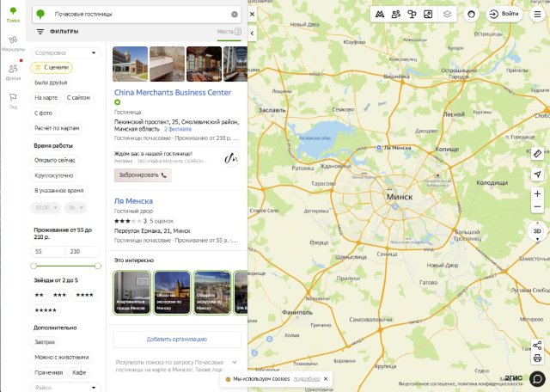Select the two-star rating filter
Image resolution: width=550 pixels, height=392 pixels.
tap(40, 295)
